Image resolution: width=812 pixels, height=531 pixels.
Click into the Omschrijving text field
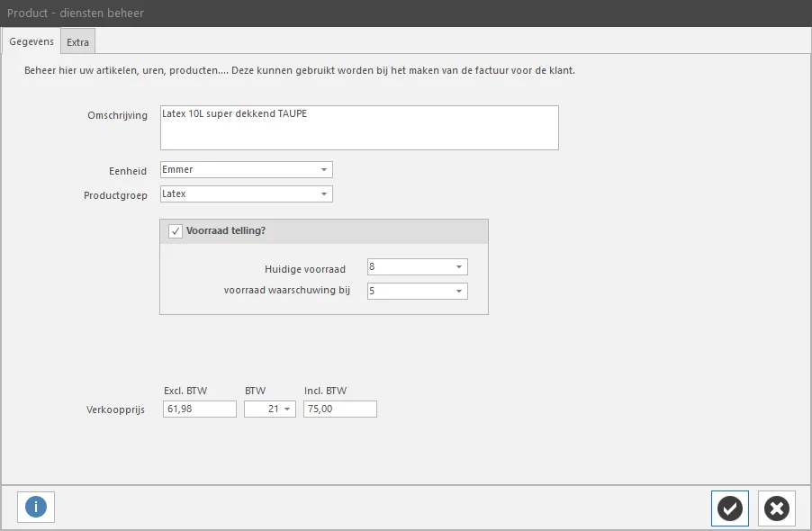[x=359, y=128]
